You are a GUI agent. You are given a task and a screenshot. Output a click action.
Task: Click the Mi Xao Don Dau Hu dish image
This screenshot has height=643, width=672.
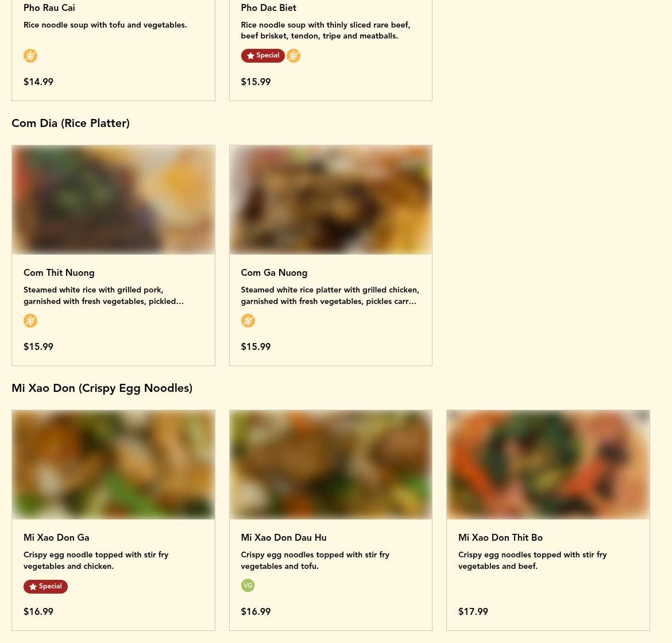[x=330, y=465]
